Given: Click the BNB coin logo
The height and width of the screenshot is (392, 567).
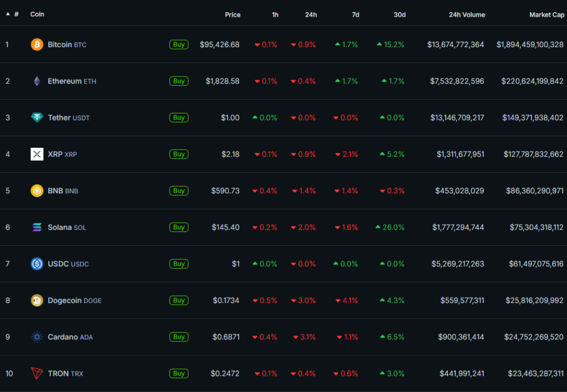Looking at the screenshot, I should pos(37,190).
